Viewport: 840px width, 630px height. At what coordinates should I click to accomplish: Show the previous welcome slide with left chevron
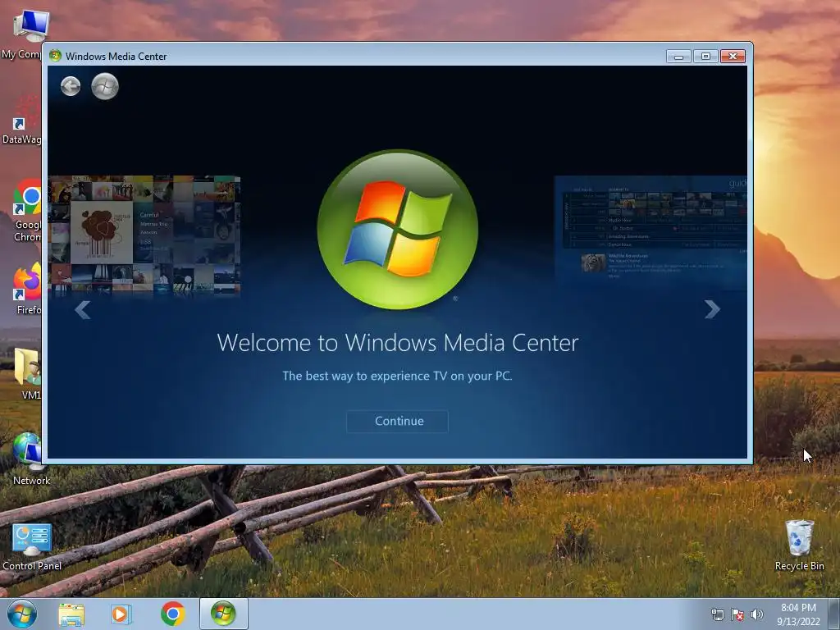pos(83,309)
